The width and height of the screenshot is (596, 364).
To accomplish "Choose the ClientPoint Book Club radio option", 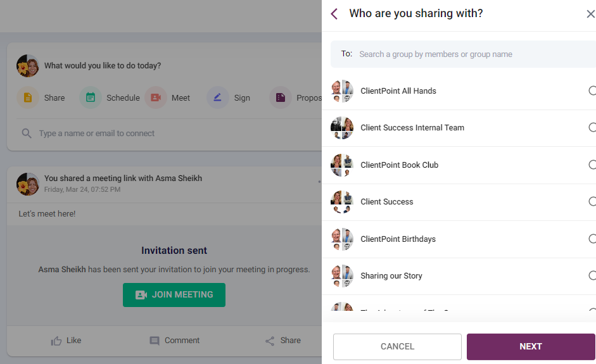I will (x=592, y=165).
